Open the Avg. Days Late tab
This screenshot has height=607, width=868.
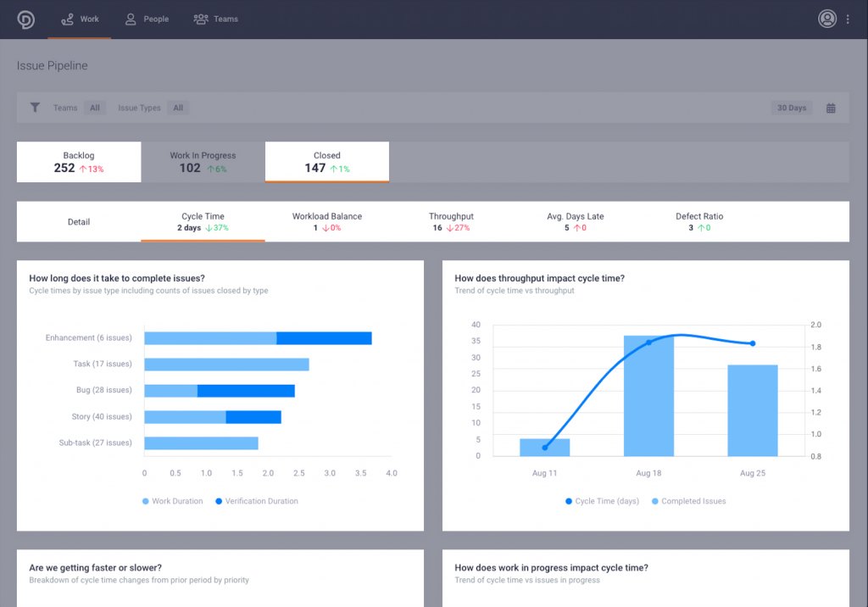[576, 221]
